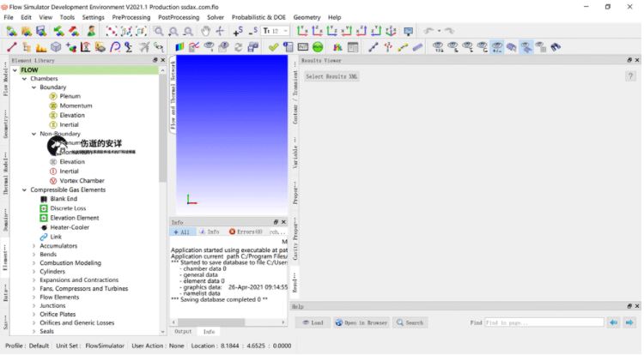Switch to the Output tab
This screenshot has width=644, height=355.
click(183, 331)
